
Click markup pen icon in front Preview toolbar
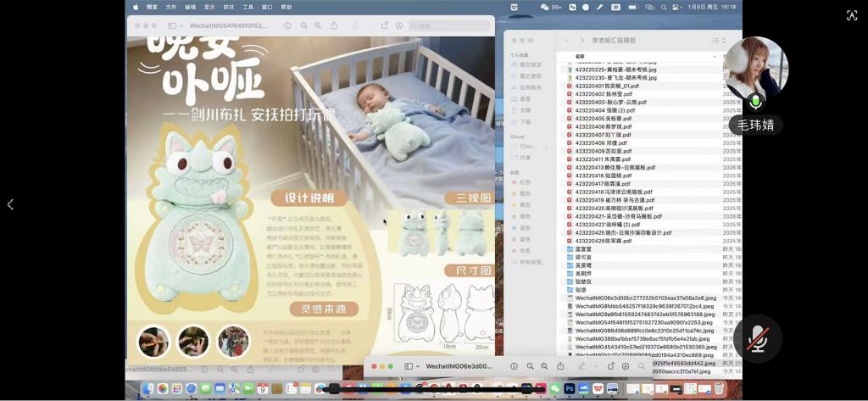581,366
